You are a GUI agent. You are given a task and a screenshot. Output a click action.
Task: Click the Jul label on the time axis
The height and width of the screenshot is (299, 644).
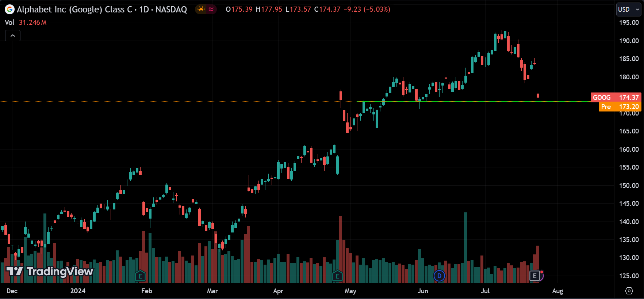pos(485,291)
